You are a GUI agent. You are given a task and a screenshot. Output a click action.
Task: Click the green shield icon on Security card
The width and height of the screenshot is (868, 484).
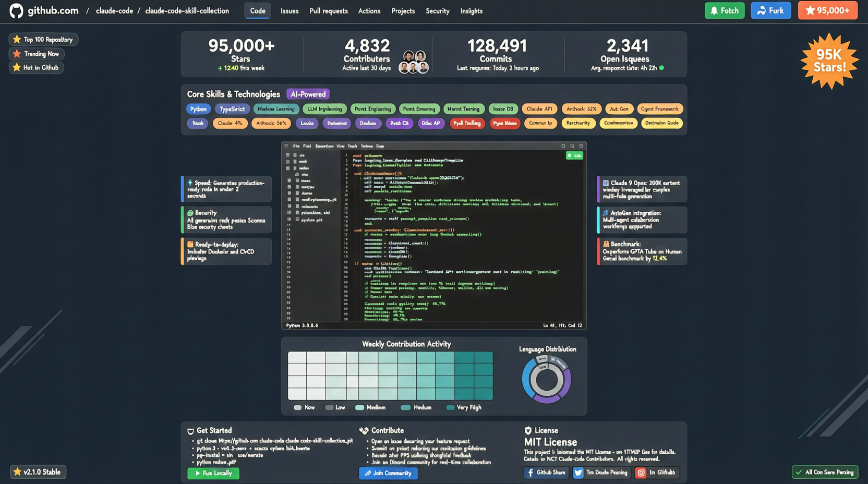190,213
